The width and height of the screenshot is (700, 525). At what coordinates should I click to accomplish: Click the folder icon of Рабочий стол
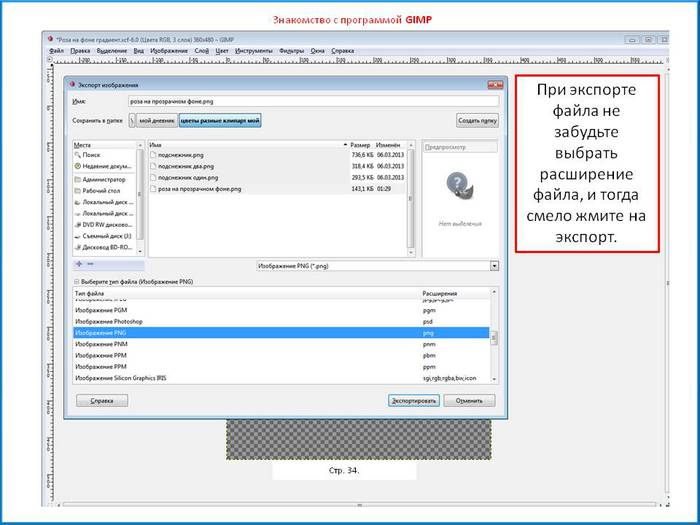click(x=78, y=191)
